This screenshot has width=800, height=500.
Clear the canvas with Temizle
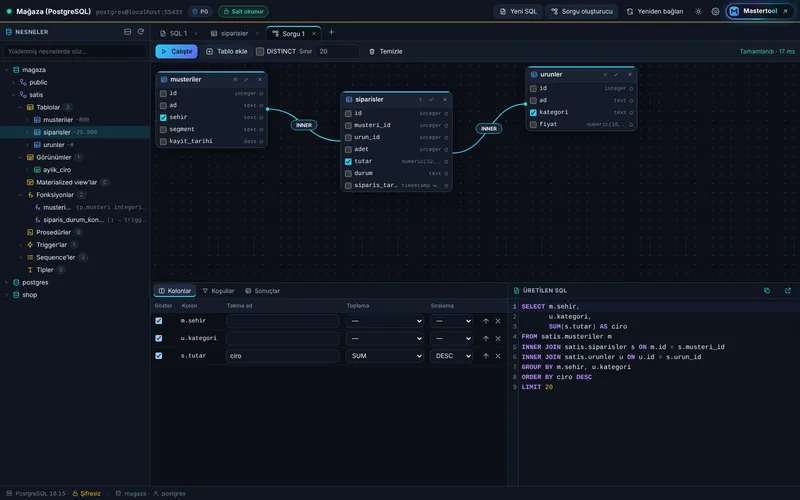coord(386,52)
